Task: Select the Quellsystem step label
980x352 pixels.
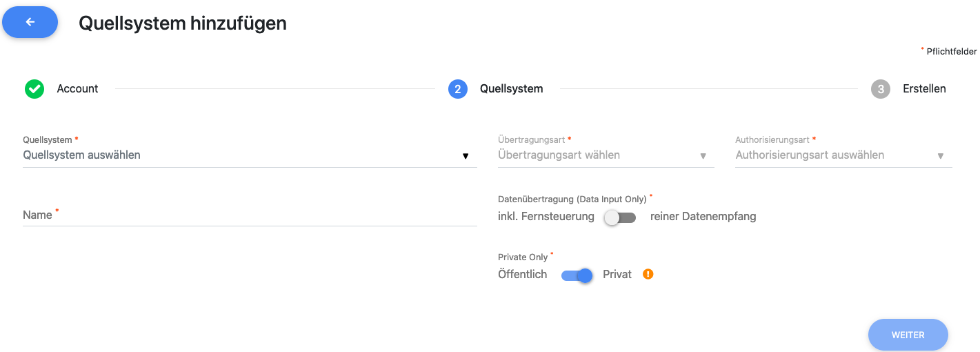Action: (511, 89)
